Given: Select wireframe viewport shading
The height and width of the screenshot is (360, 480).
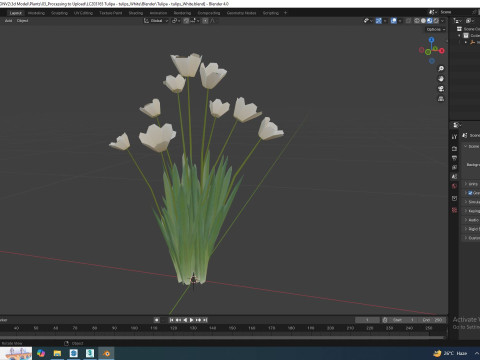Looking at the screenshot, I should pos(417,21).
